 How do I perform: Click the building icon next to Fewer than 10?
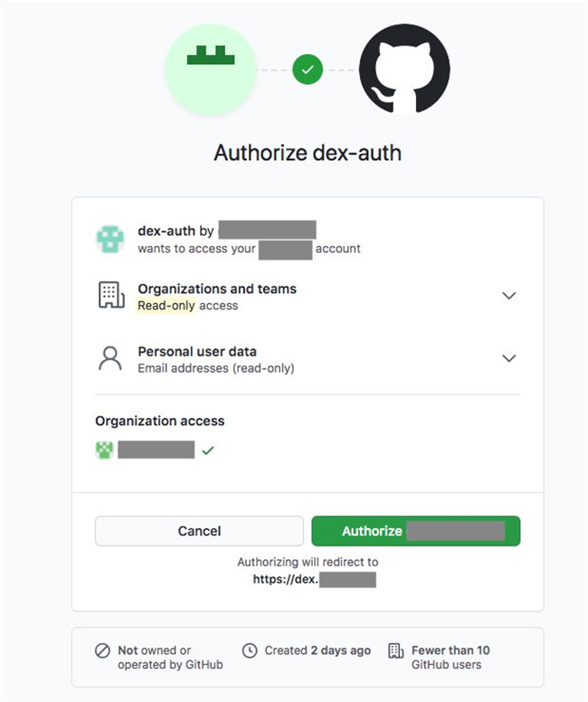point(396,650)
